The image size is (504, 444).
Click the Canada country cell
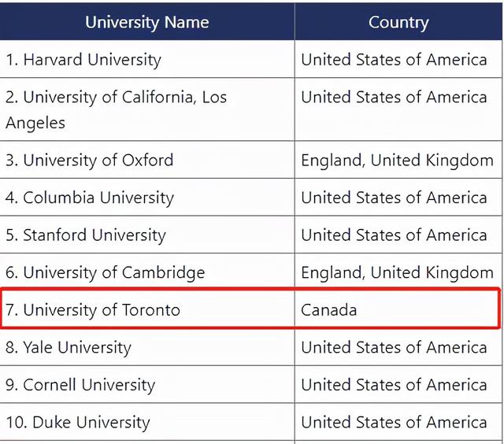(329, 310)
